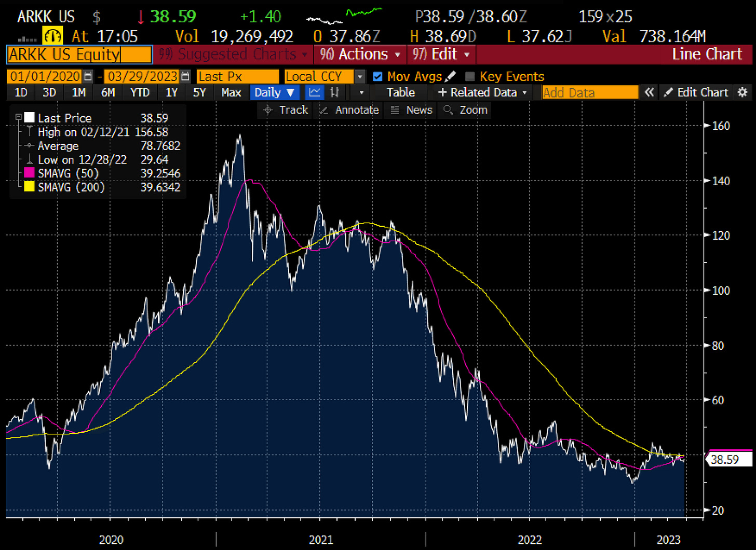Open the 99) Suggested Charts menu
Viewport: 756px width, 550px height.
233,54
